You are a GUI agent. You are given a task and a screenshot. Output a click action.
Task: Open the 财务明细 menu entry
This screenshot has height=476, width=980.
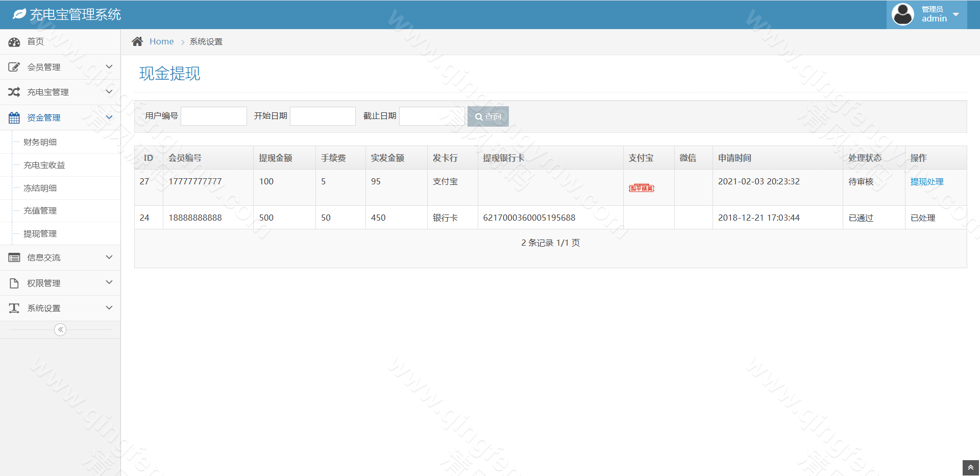[39, 142]
